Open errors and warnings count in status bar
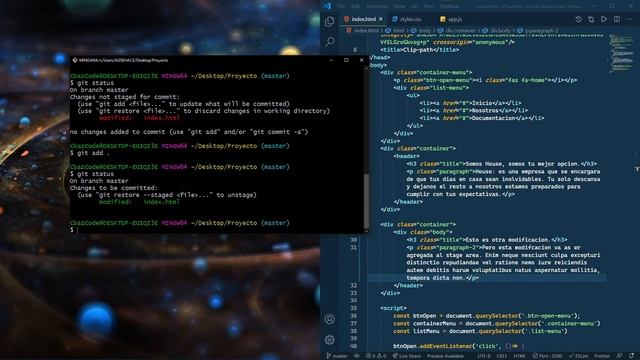The width and height of the screenshot is (640, 360). coord(376,356)
